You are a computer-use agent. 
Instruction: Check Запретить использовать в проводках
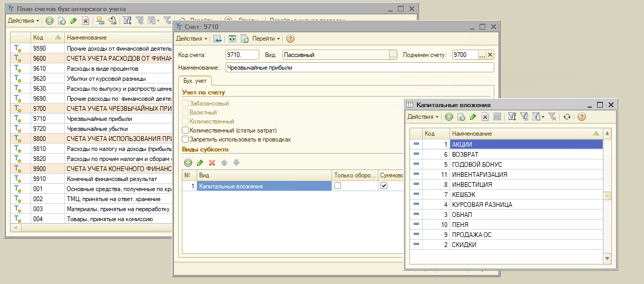(x=185, y=139)
